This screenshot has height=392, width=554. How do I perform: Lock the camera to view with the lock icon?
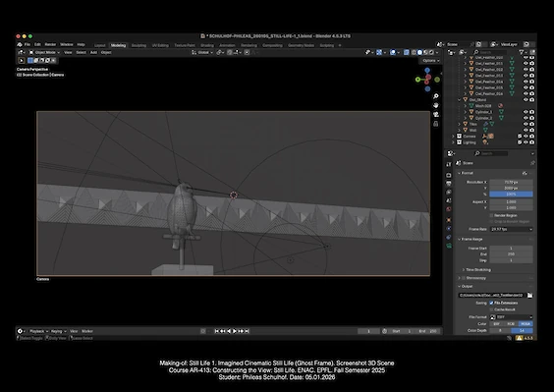pyautogui.click(x=436, y=124)
